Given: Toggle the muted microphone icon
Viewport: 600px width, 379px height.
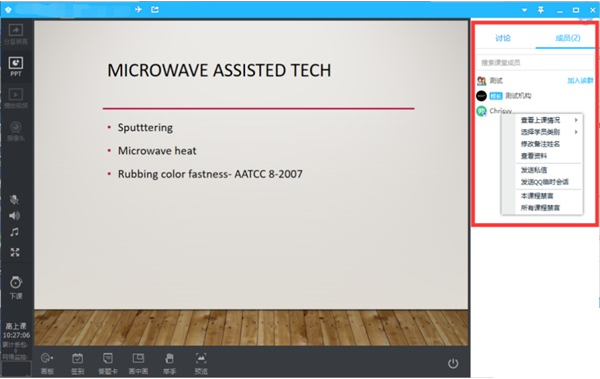Looking at the screenshot, I should [x=15, y=199].
